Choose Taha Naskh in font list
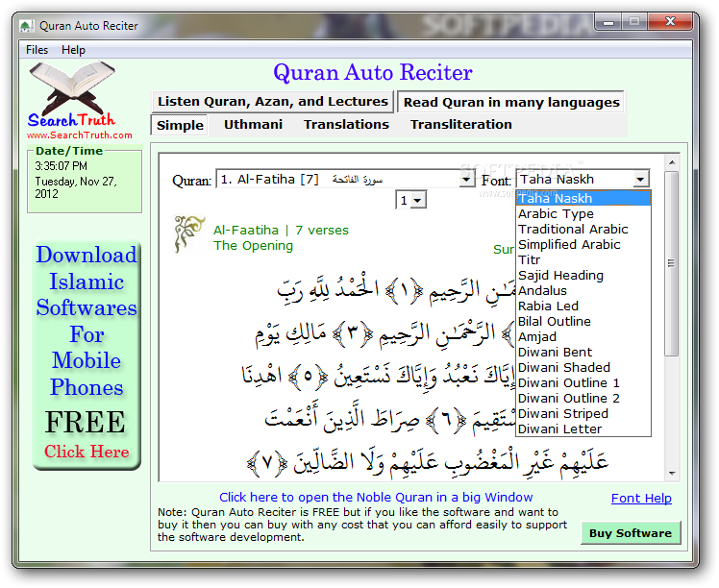This screenshot has width=719, height=588. 583,199
